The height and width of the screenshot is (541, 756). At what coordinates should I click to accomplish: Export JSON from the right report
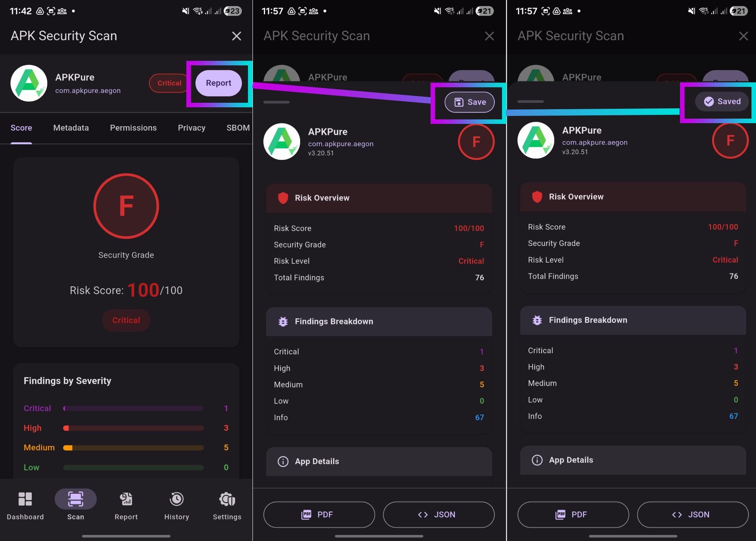[x=693, y=515]
